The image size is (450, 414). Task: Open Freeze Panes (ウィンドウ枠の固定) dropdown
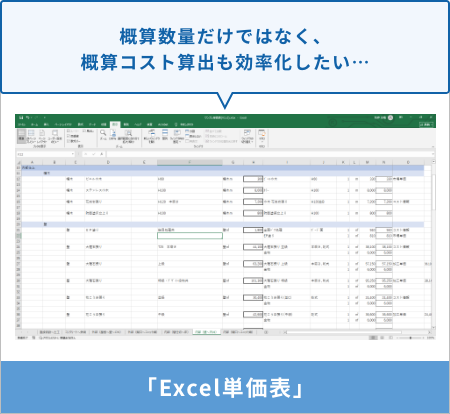(177, 136)
